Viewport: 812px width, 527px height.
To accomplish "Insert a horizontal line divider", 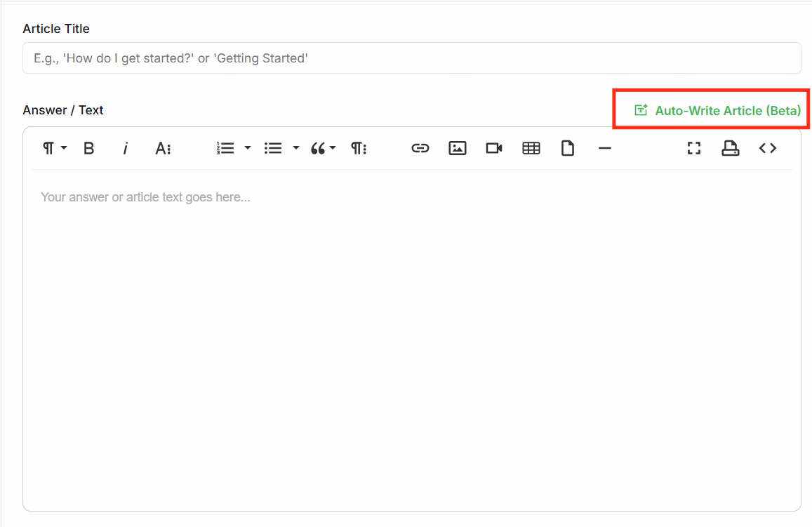I will [x=605, y=149].
